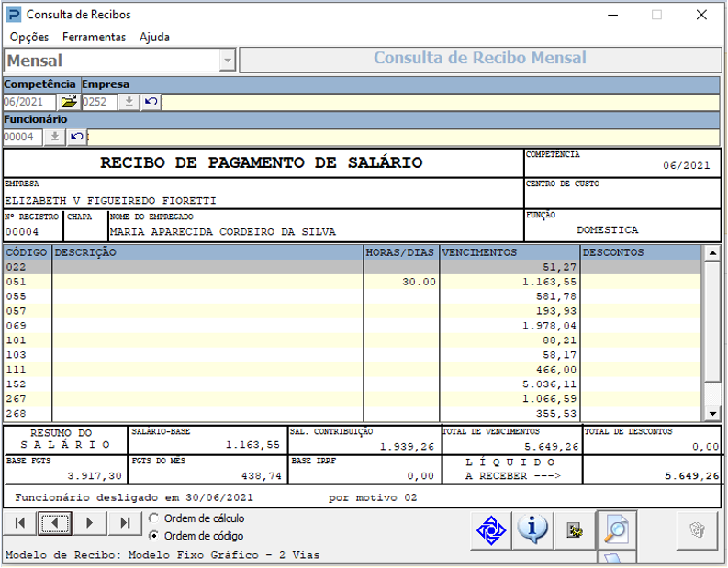Click the table scrollbar up arrow

(711, 253)
